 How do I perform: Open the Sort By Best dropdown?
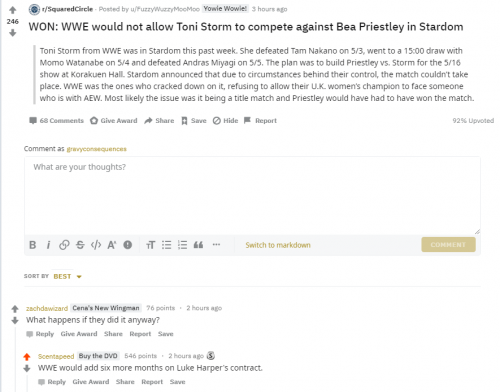[x=67, y=276]
